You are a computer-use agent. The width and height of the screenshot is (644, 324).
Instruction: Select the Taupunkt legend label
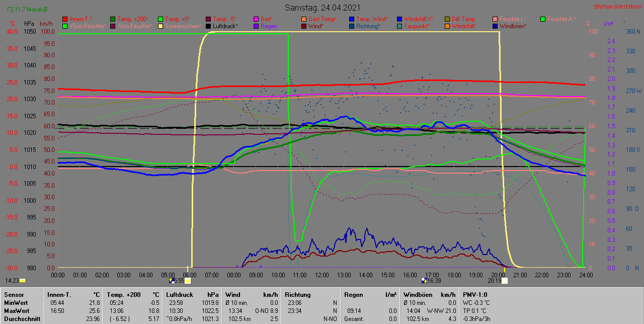pyautogui.click(x=417, y=26)
